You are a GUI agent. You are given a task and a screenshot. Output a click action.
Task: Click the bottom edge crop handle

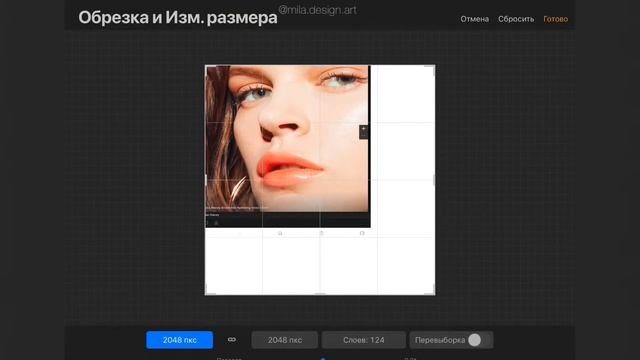click(320, 293)
